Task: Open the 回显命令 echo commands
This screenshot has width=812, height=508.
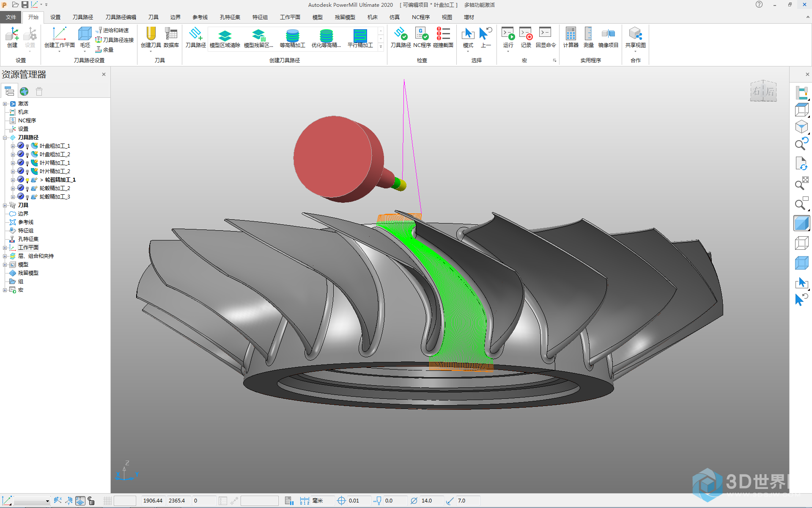Action: tap(546, 37)
